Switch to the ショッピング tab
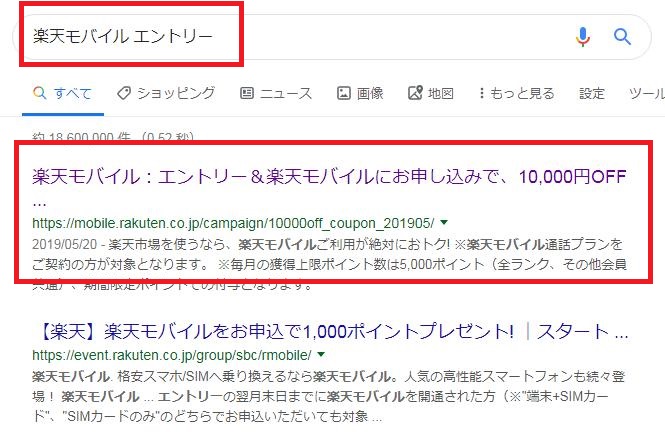This screenshot has height=440, width=665. (166, 93)
